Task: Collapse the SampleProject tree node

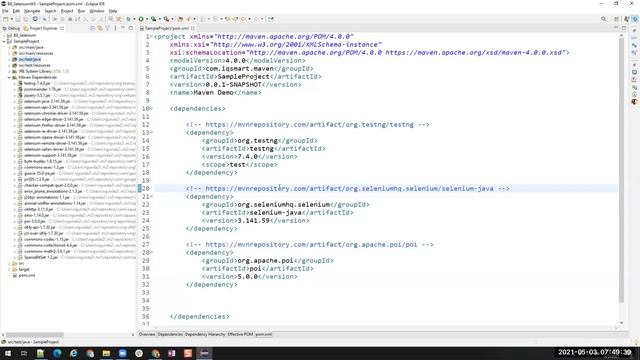Action: [x=4, y=41]
